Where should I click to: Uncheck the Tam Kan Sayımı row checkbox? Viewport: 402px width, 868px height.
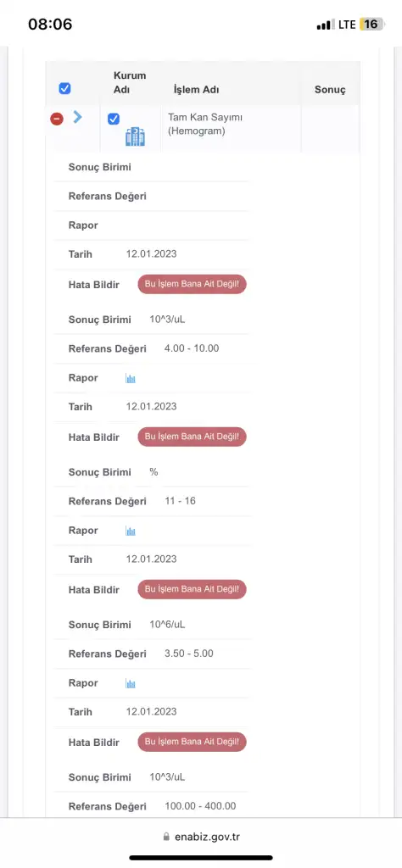[114, 119]
